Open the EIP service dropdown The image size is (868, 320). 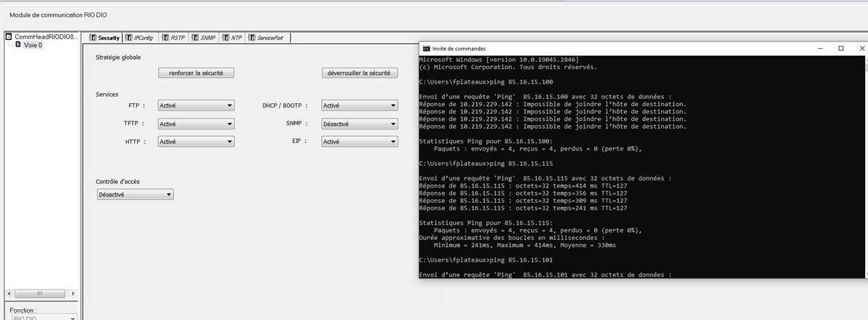pyautogui.click(x=360, y=142)
